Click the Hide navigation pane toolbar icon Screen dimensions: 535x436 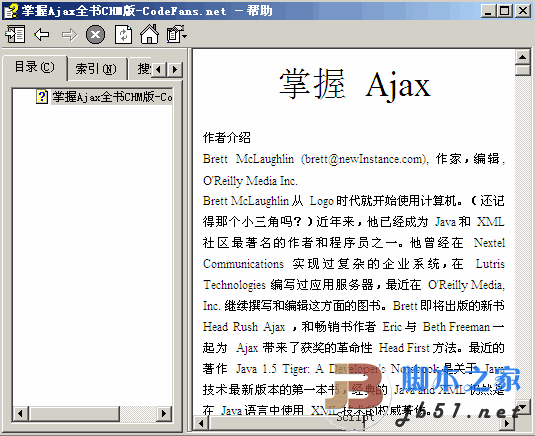click(15, 34)
